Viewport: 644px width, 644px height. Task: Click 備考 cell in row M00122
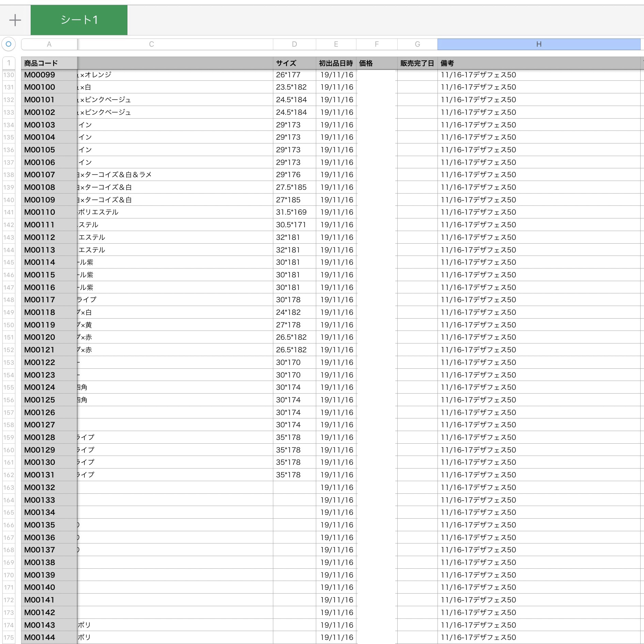(x=539, y=362)
